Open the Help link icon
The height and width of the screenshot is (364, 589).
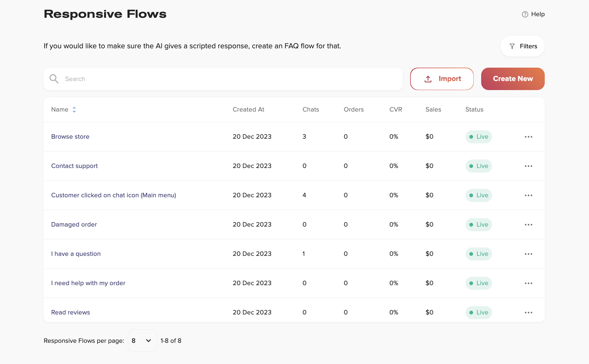tap(525, 14)
